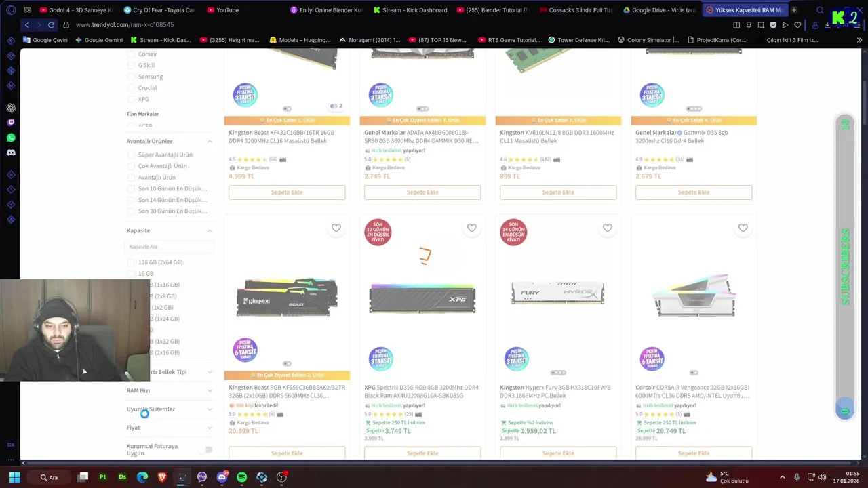Open Microsoft Edge from the taskbar
Viewport: 868px width, 488px height.
click(x=142, y=477)
